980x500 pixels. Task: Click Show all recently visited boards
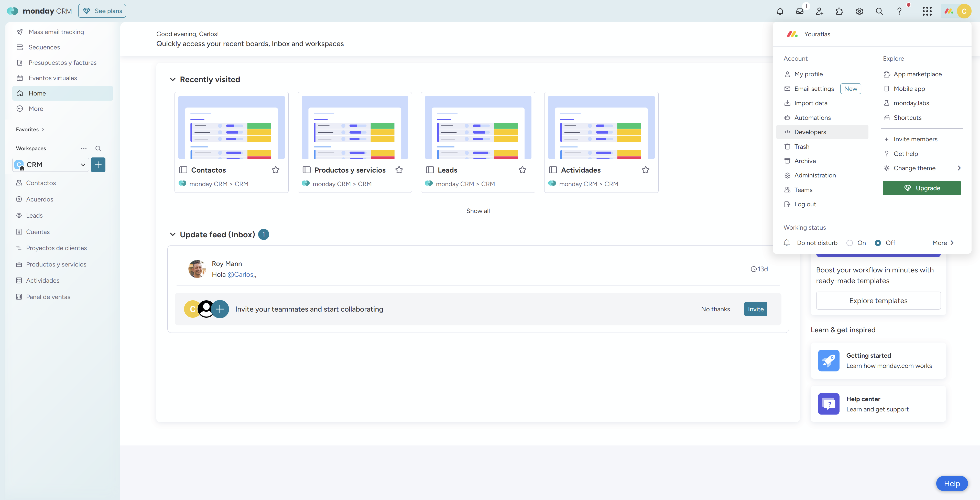coord(478,211)
